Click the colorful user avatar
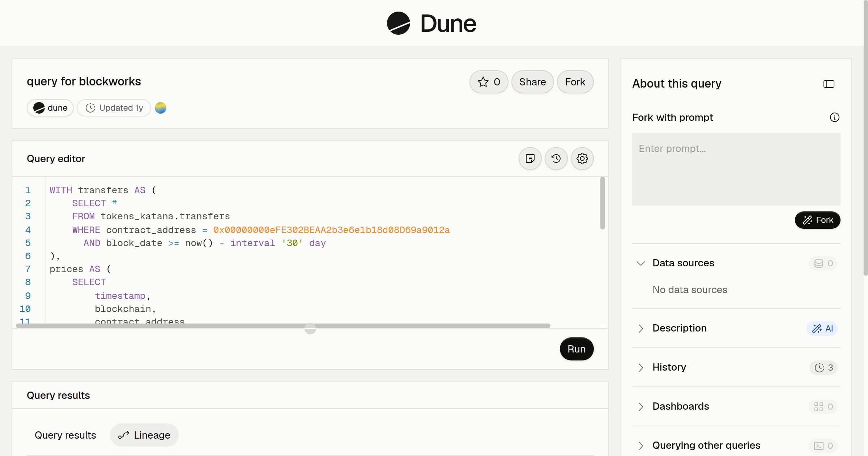This screenshot has width=868, height=456. [x=161, y=108]
